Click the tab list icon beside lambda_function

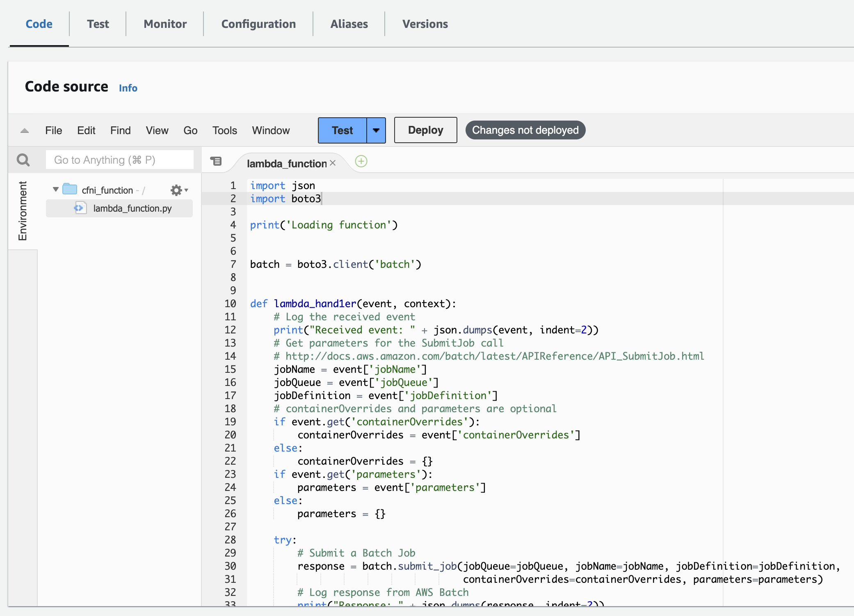tap(216, 161)
